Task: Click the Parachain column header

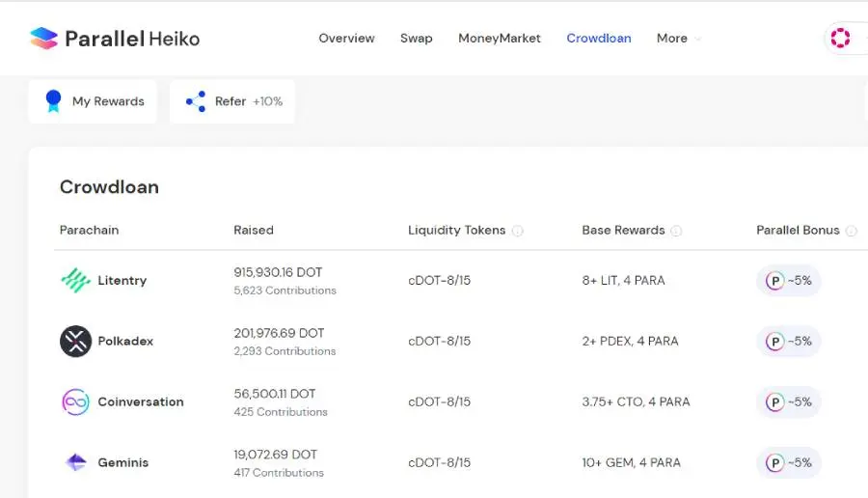Action: tap(89, 230)
